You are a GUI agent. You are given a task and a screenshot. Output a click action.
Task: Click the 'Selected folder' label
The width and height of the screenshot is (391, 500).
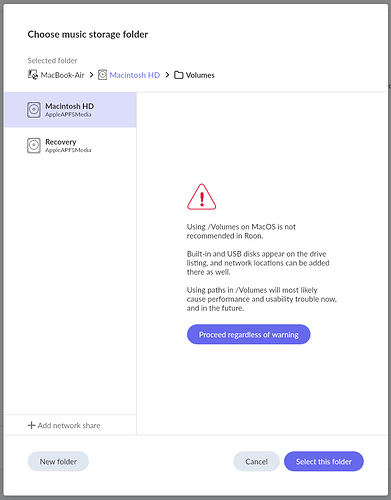tap(52, 61)
